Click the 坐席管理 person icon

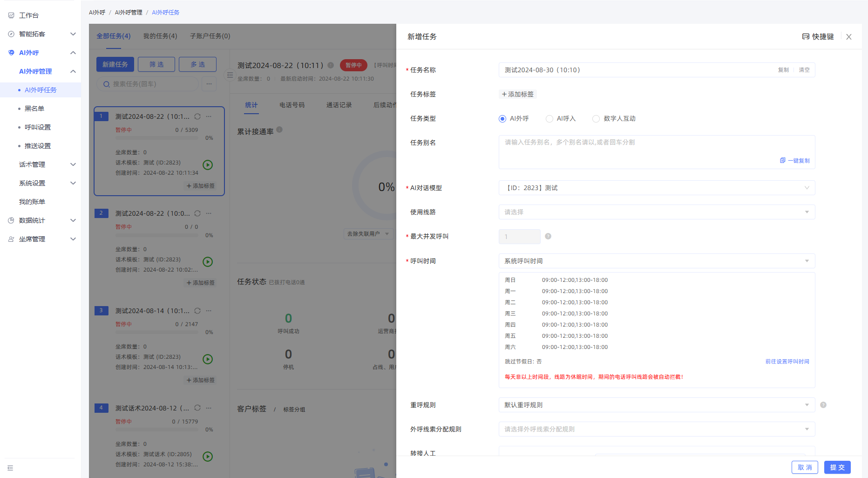[11, 239]
